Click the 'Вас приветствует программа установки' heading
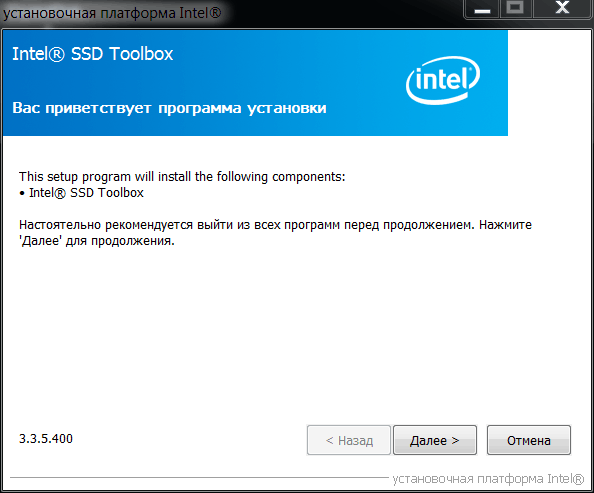The width and height of the screenshot is (594, 493). 169,108
